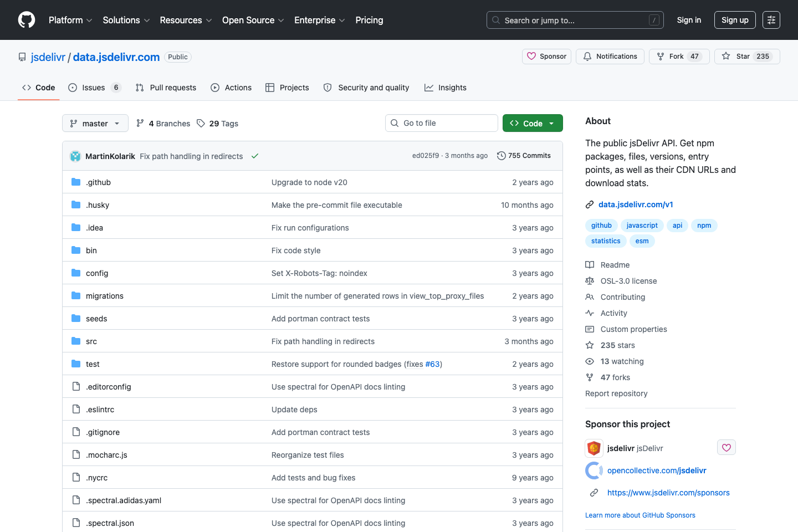This screenshot has height=532, width=798.
Task: Click the link icon beside data.jsdelivr.com/v1
Action: coord(589,204)
